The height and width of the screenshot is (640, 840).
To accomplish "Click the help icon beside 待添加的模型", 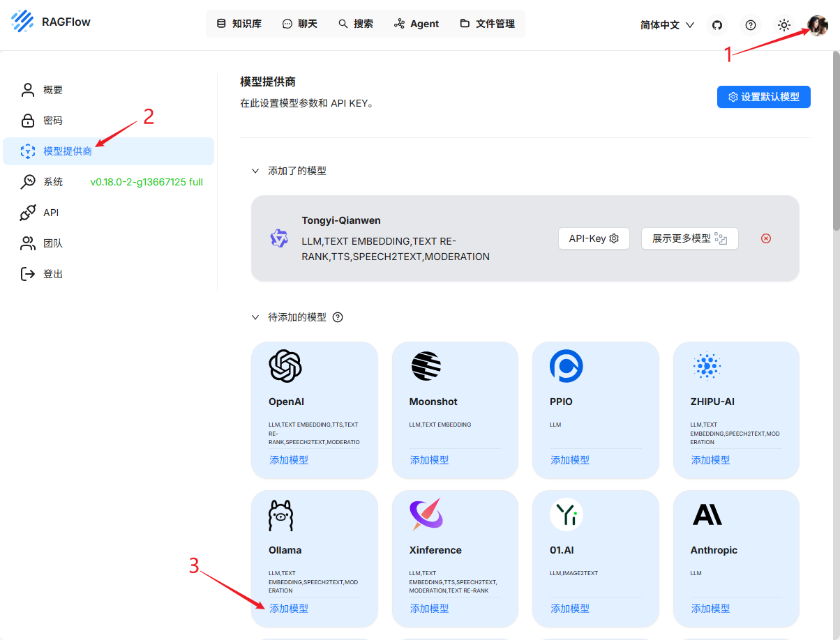I will click(x=338, y=317).
